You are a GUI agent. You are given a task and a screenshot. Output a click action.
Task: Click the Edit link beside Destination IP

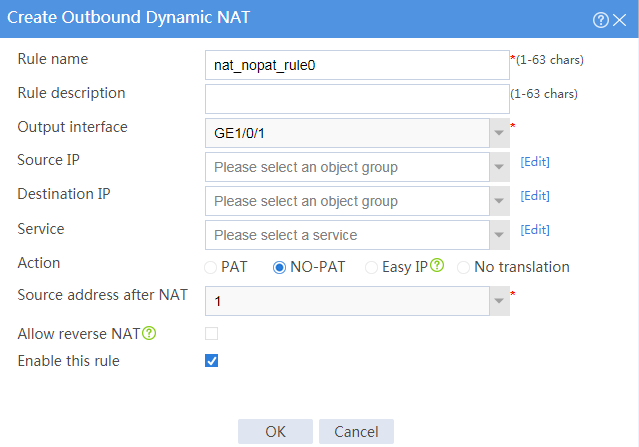[x=535, y=196]
